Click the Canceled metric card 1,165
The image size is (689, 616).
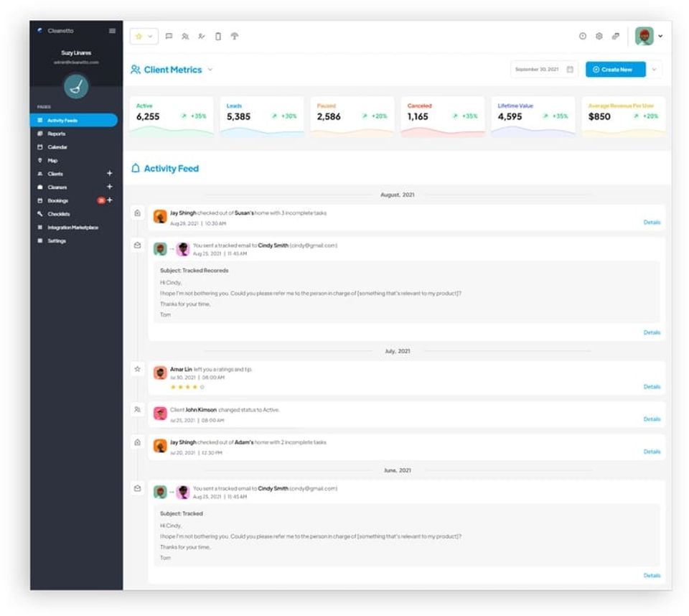point(443,116)
